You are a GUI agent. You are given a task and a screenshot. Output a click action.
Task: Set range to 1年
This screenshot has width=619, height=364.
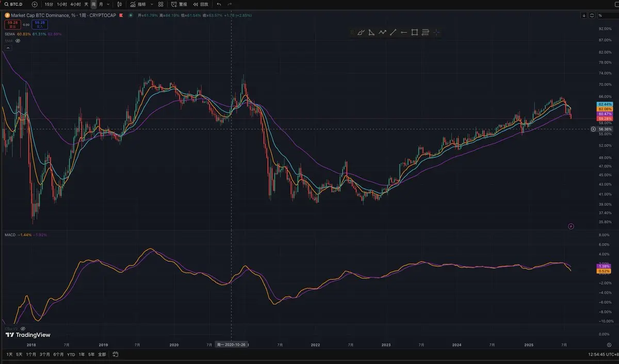tap(82, 355)
